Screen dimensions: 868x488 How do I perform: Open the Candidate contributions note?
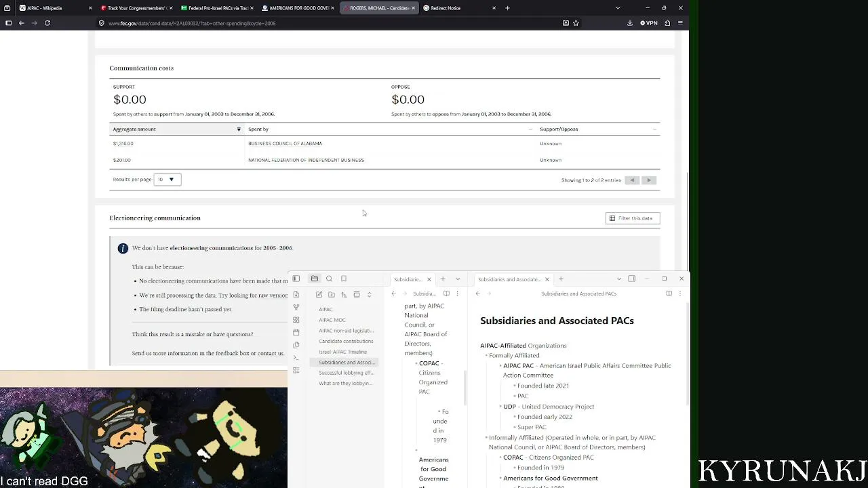tap(346, 342)
